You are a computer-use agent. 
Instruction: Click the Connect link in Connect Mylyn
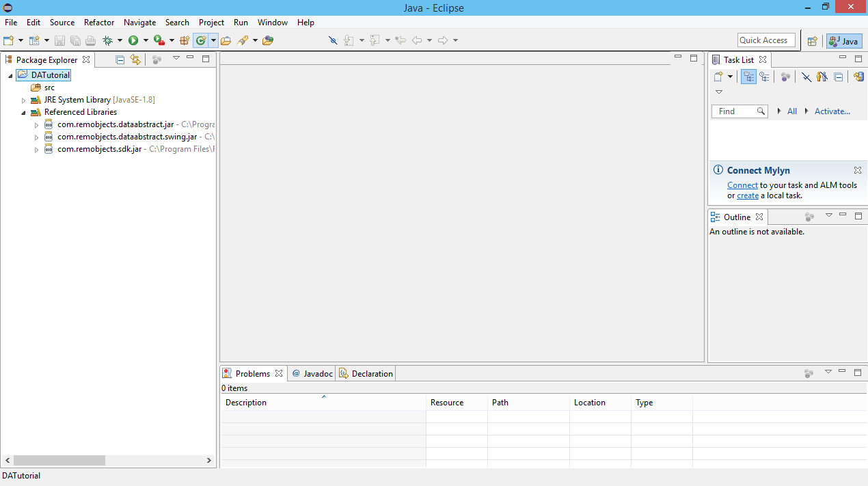742,185
